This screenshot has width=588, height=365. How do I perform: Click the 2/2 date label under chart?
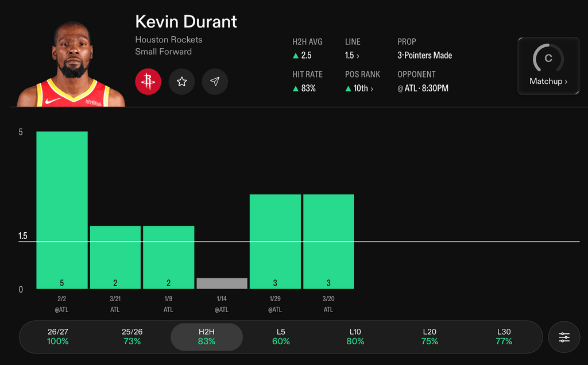point(62,299)
